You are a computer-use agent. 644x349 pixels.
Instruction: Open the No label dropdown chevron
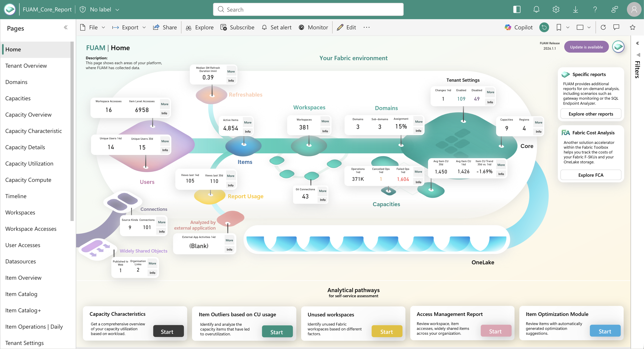pyautogui.click(x=117, y=10)
